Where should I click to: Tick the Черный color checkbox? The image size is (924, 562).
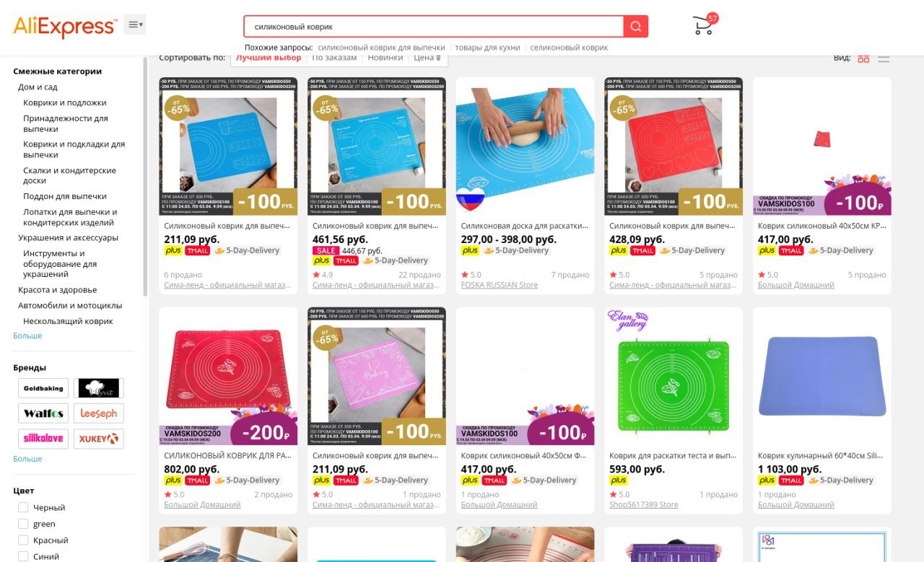pos(23,508)
